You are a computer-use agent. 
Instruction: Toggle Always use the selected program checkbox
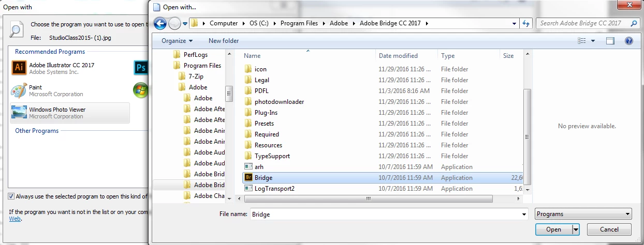11,196
